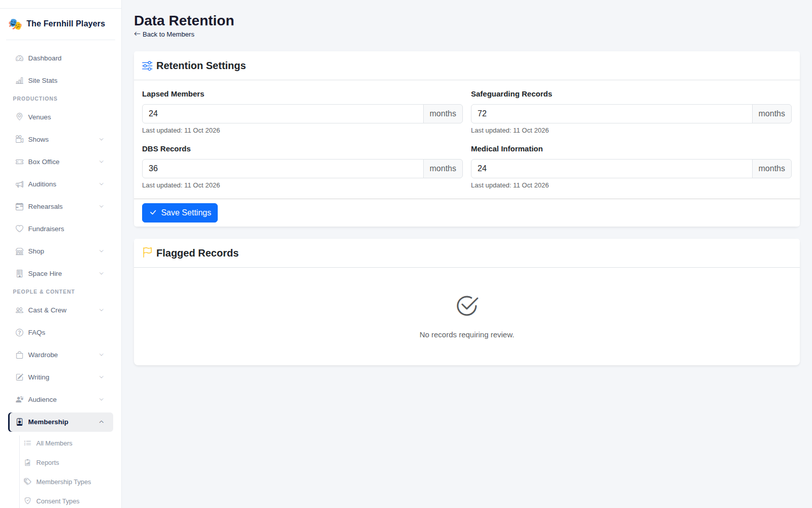812x508 pixels.
Task: Click the All Members list icon
Action: click(x=27, y=443)
